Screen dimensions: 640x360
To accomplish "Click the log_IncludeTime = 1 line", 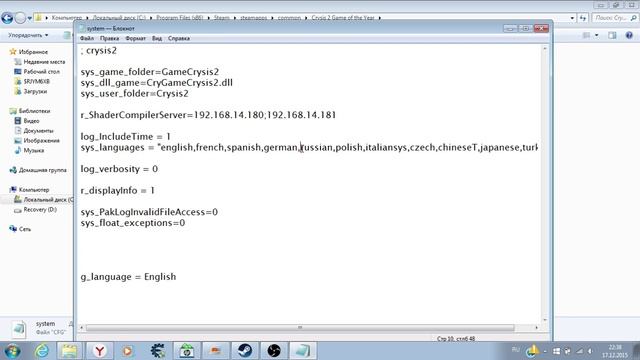I will coord(126,137).
